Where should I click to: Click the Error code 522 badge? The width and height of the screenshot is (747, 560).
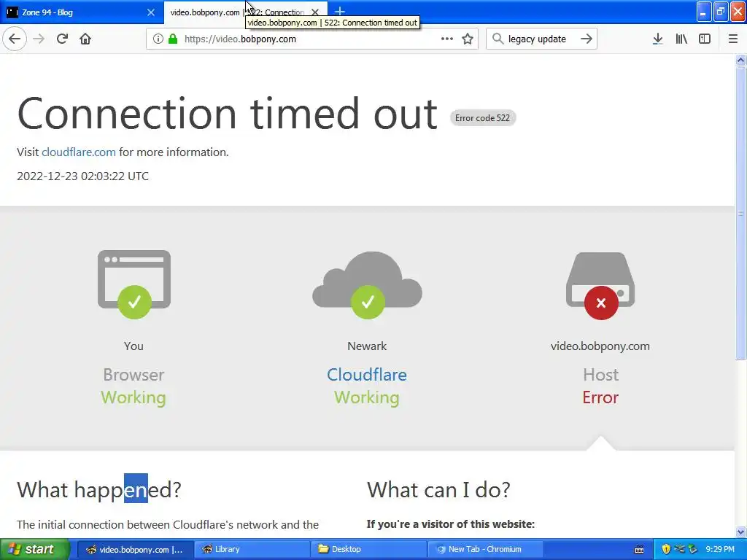[483, 118]
